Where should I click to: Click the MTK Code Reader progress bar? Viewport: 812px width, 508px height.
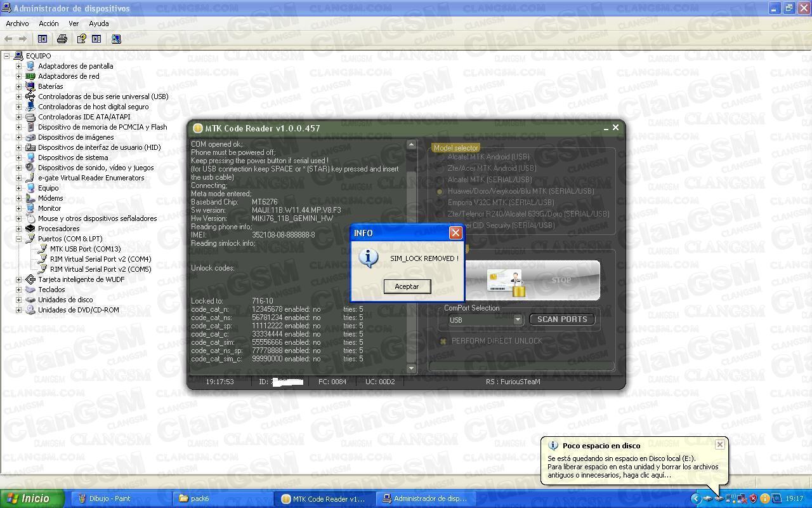521,366
